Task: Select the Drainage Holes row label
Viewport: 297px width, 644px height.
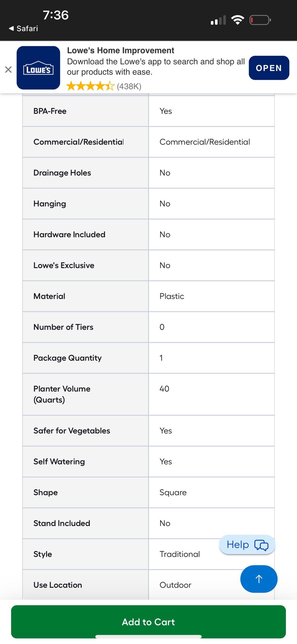Action: [62, 173]
